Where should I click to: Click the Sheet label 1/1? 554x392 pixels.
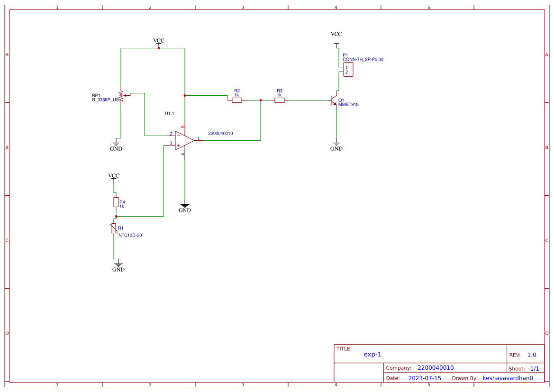point(535,368)
